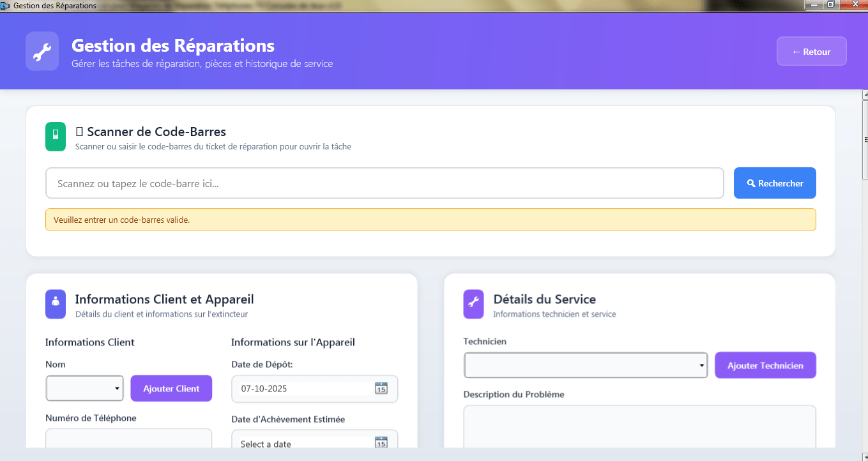This screenshot has width=868, height=461.
Task: Open calendar icon for Date de Dépôt
Action: [381, 388]
